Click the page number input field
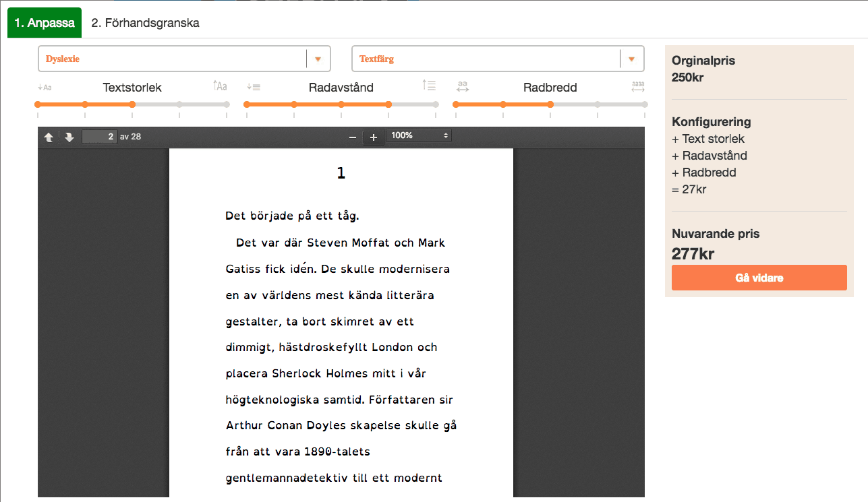The image size is (868, 502). [99, 137]
